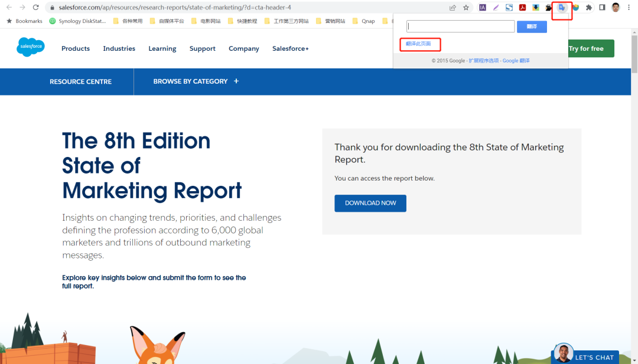Open the Synology DiskStation bookmark
Image resolution: width=638 pixels, height=364 pixels.
pyautogui.click(x=78, y=21)
